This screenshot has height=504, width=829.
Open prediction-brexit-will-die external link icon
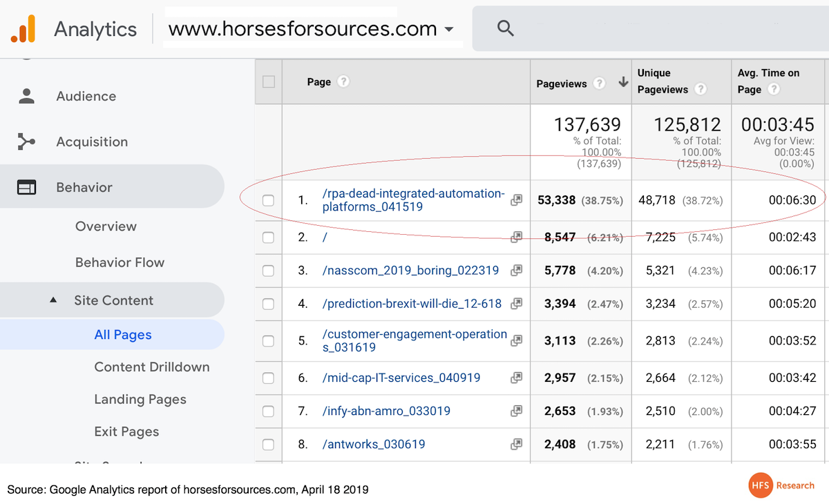click(x=516, y=304)
